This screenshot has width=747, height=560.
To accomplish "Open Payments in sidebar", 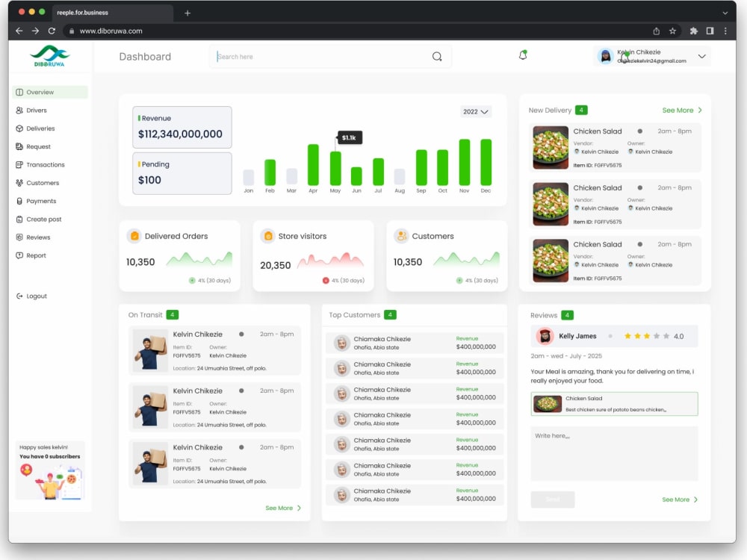I will 41,201.
